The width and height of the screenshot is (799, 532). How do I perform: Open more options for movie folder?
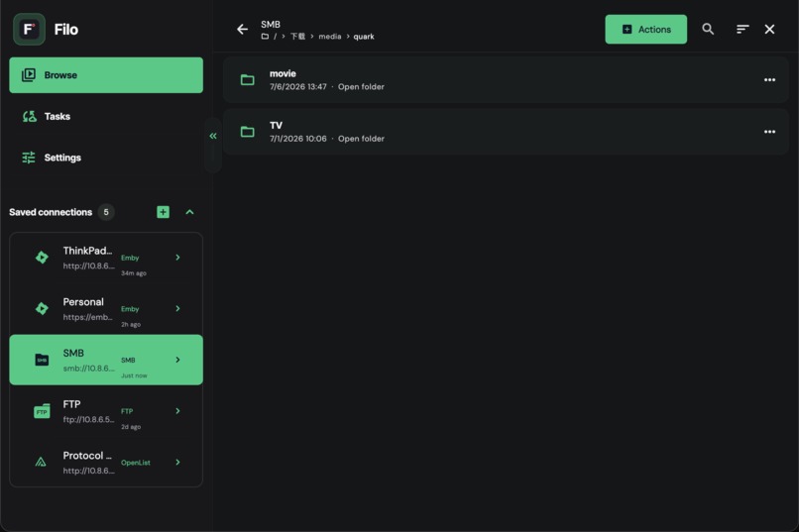click(x=769, y=80)
